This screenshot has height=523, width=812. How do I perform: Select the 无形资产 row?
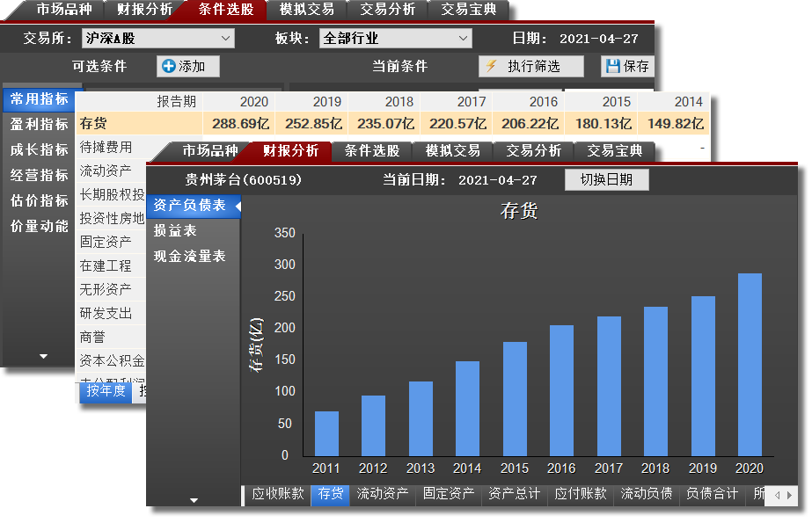(x=112, y=290)
